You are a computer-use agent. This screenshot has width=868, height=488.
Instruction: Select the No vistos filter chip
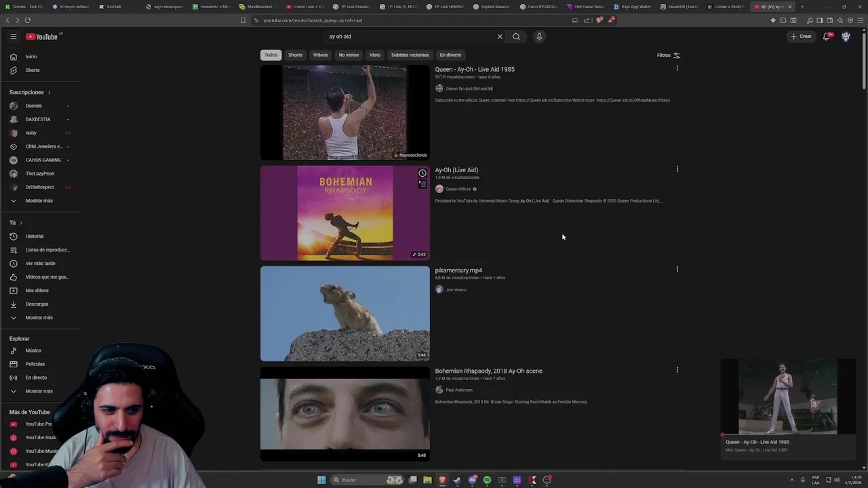(349, 55)
